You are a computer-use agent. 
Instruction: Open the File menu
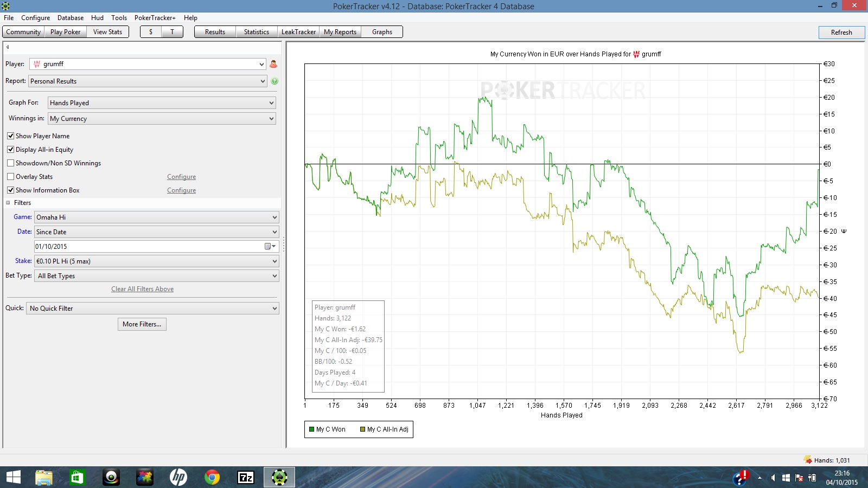pos(9,18)
